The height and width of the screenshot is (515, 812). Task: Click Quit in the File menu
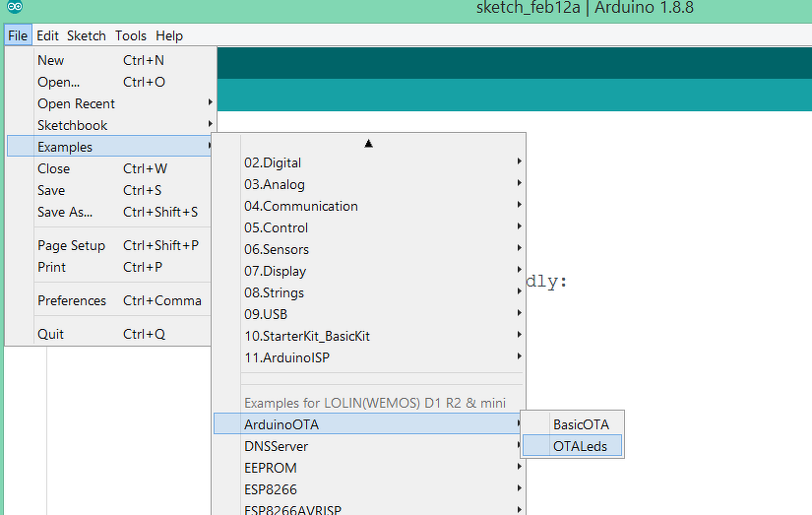pos(51,334)
